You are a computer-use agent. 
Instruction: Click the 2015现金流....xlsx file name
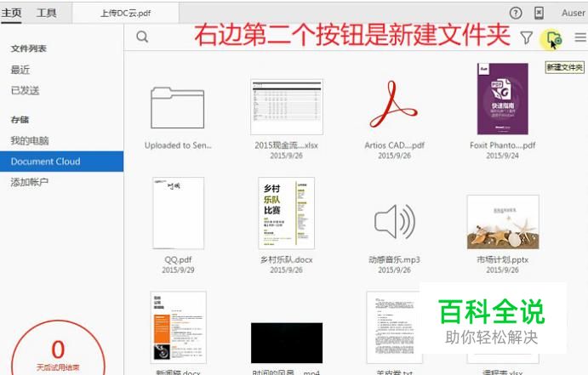(286, 145)
